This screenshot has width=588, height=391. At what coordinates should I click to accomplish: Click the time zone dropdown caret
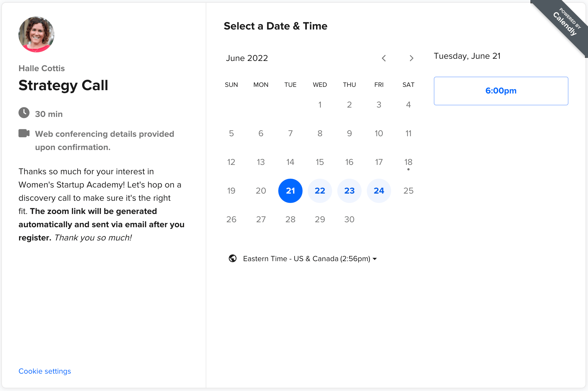[375, 259]
